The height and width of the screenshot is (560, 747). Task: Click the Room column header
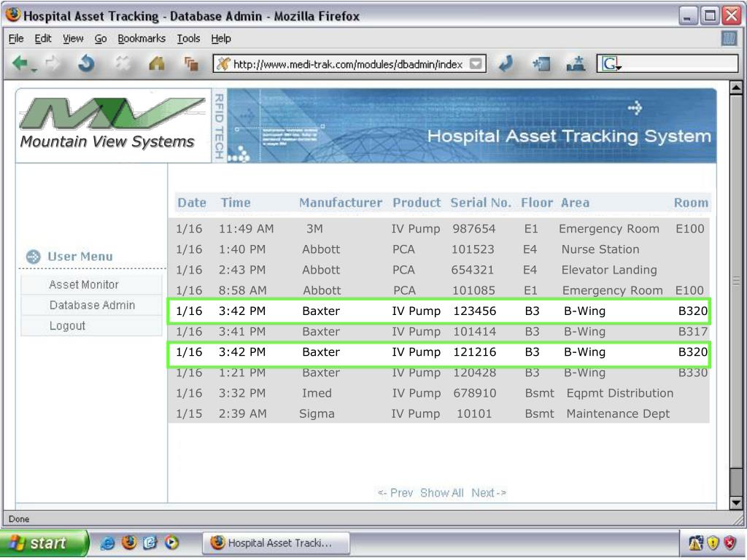pyautogui.click(x=691, y=203)
